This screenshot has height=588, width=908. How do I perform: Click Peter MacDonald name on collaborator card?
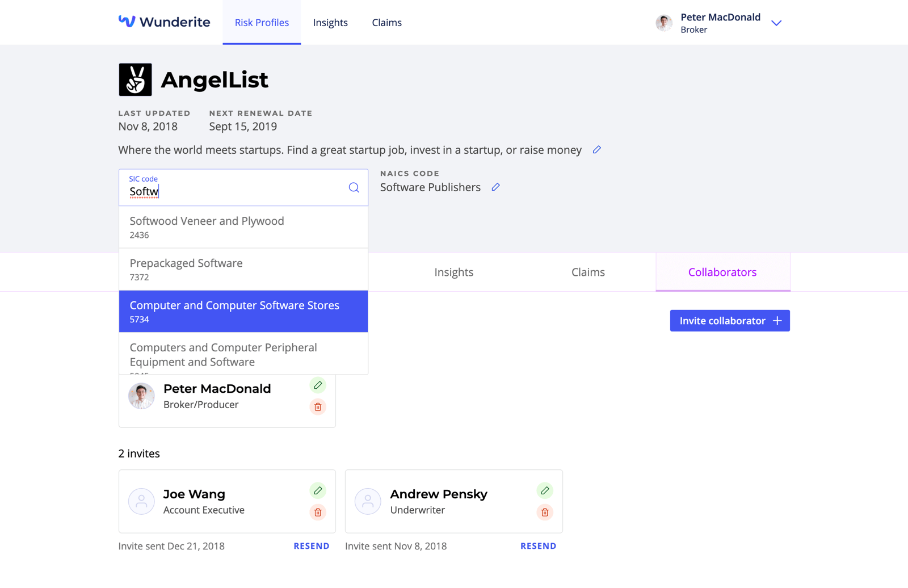pos(217,389)
